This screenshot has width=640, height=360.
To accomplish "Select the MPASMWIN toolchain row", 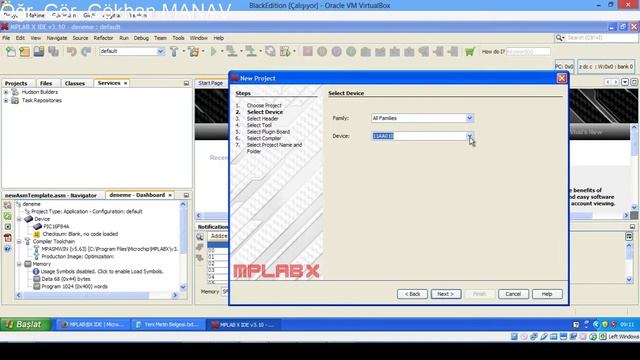I will 106,249.
